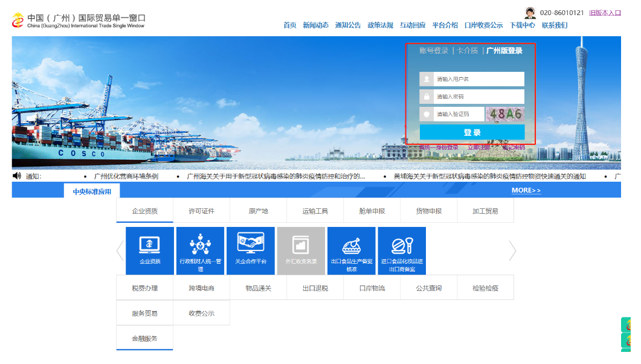Select the 跨境电商 category tab
This screenshot has width=641, height=364.
coord(202,288)
